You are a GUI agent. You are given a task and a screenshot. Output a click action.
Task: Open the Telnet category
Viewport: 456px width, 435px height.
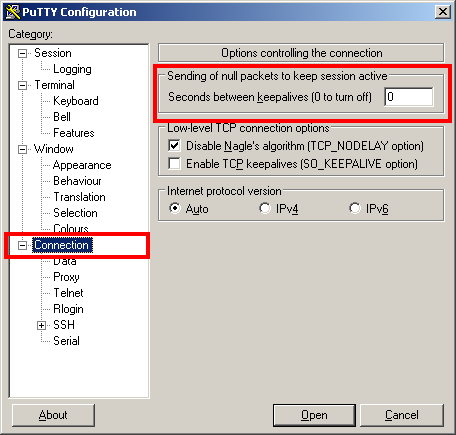(x=68, y=293)
